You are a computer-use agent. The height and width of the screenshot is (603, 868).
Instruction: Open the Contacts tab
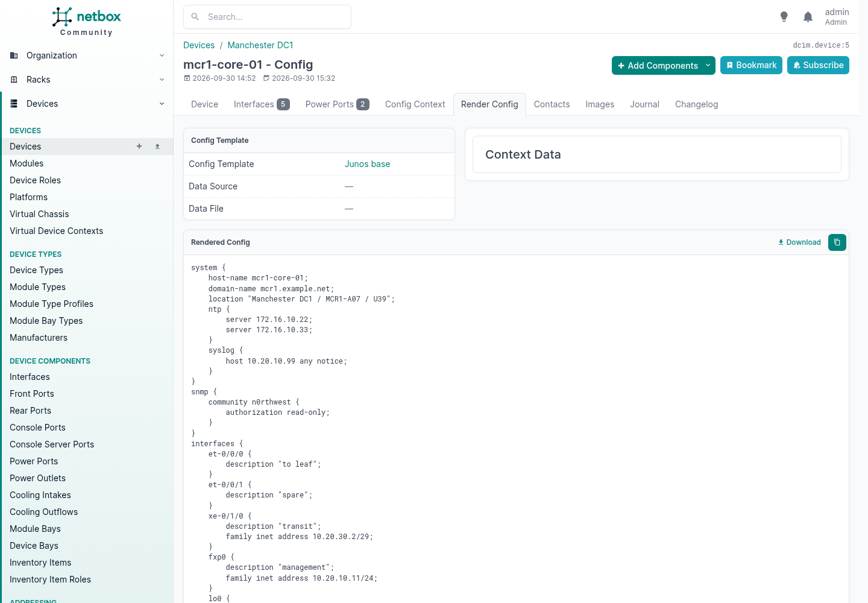[x=552, y=104]
